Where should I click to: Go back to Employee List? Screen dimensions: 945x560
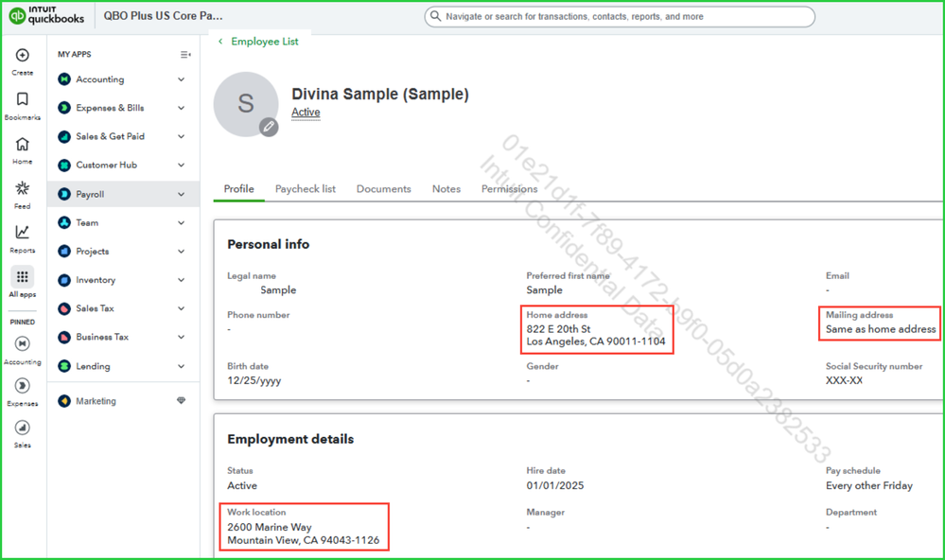tap(258, 41)
